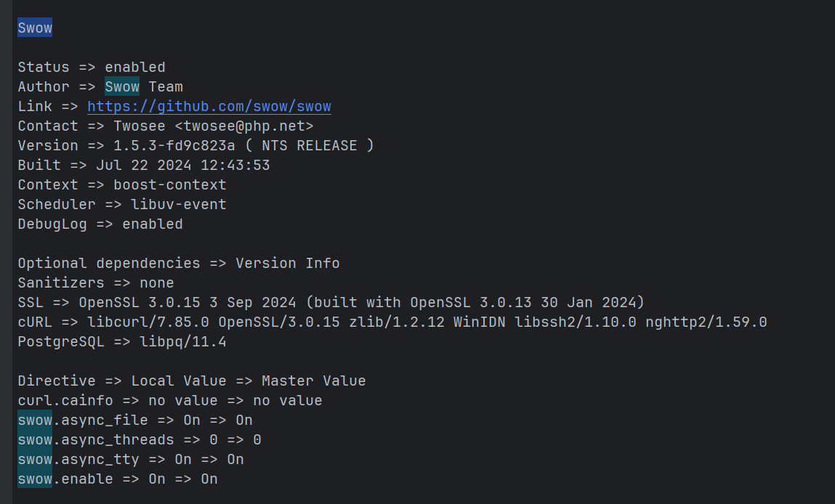Click the cURL libcurl/7.85.0 line
Image resolution: width=835 pixels, height=504 pixels.
tap(392, 322)
